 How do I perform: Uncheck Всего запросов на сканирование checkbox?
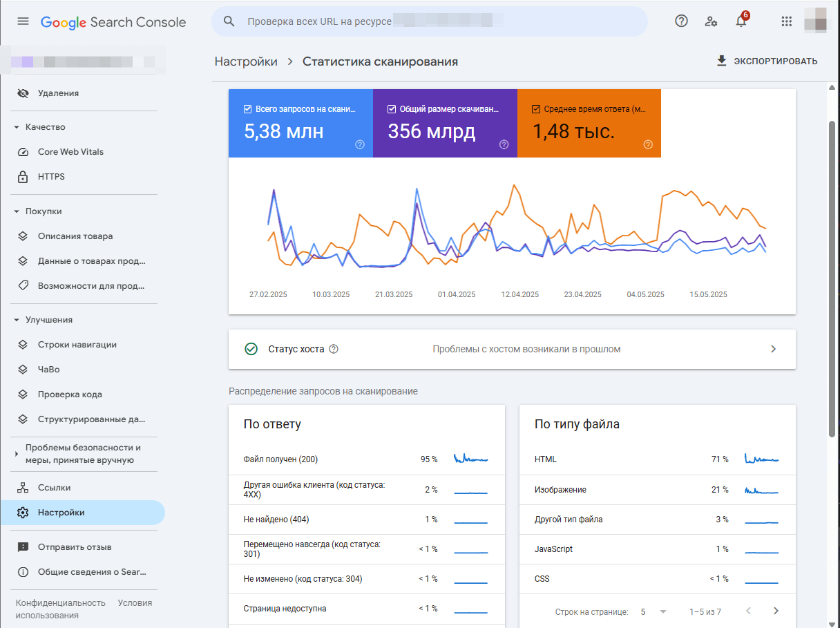(x=248, y=109)
